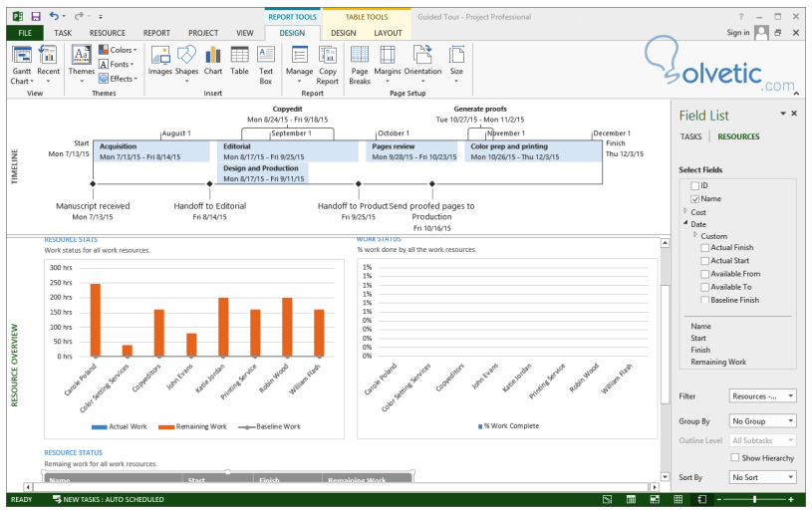This screenshot has height=511, width=812.
Task: Enable the Actual Finish field checkbox
Action: tap(705, 248)
